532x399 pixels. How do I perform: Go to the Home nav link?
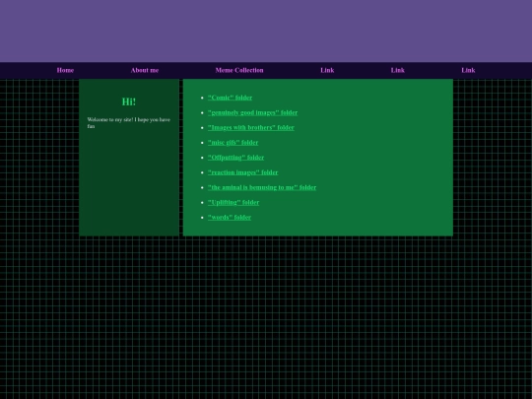pos(65,70)
